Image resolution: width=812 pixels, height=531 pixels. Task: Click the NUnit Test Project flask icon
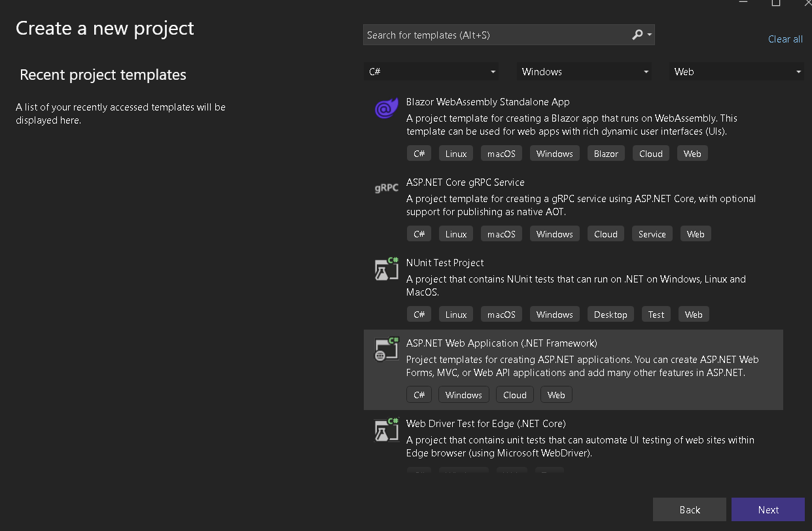(x=386, y=269)
